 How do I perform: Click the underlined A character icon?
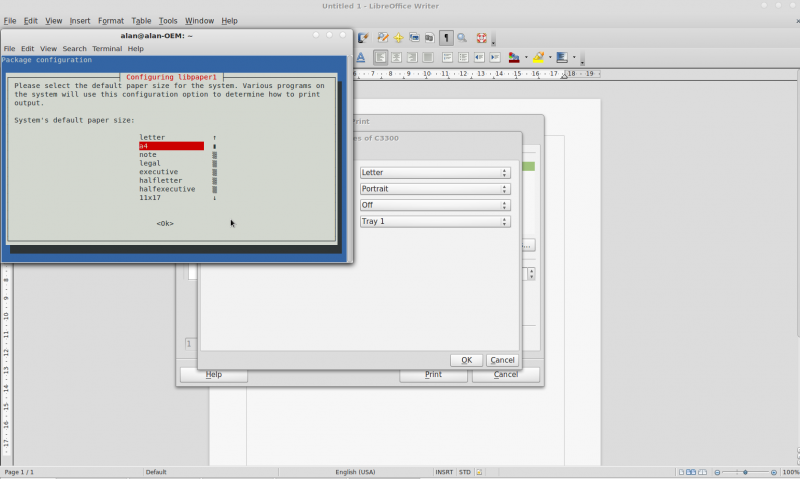click(361, 58)
